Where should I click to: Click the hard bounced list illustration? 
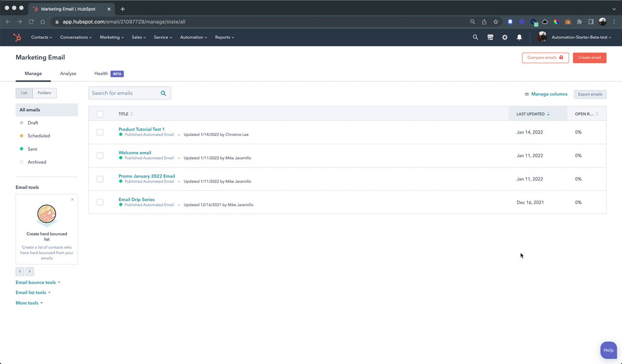[x=47, y=215]
